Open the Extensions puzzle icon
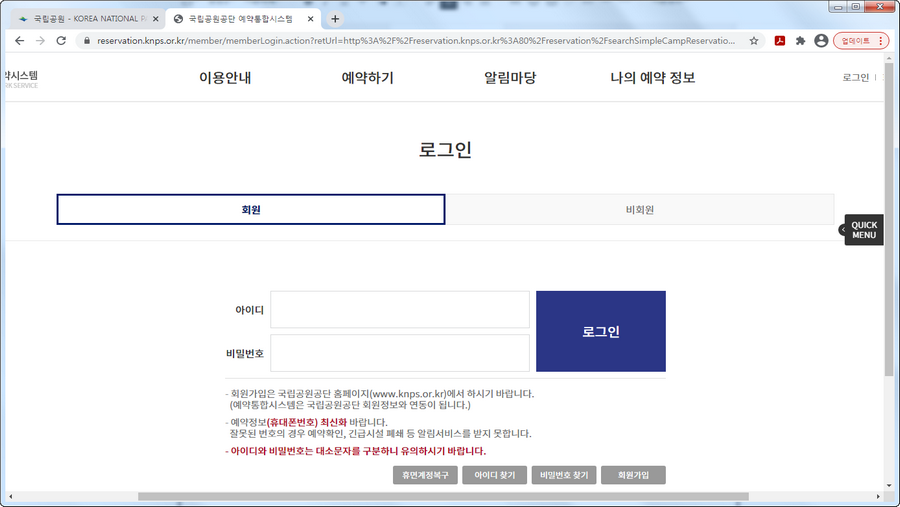Screen dimensions: 900x507 pyautogui.click(x=800, y=41)
